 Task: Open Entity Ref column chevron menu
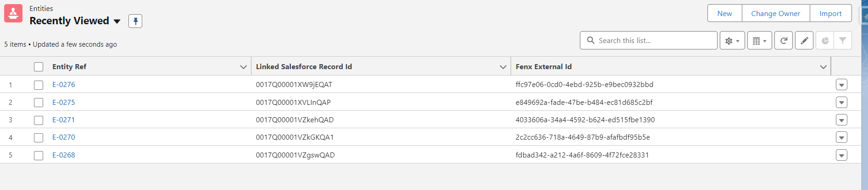coord(243,67)
